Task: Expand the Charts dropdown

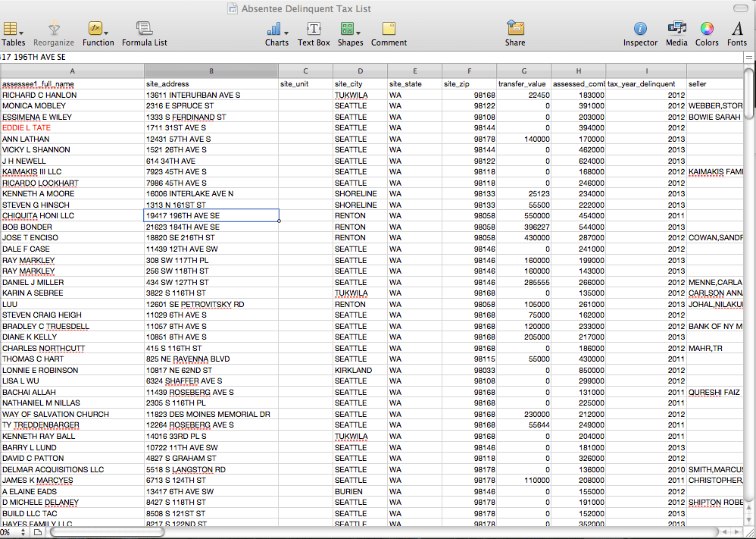Action: pos(276,33)
